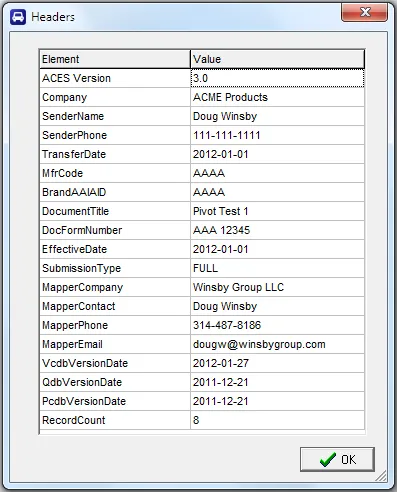Select the ACES Version value 3.0 cell

tap(277, 78)
